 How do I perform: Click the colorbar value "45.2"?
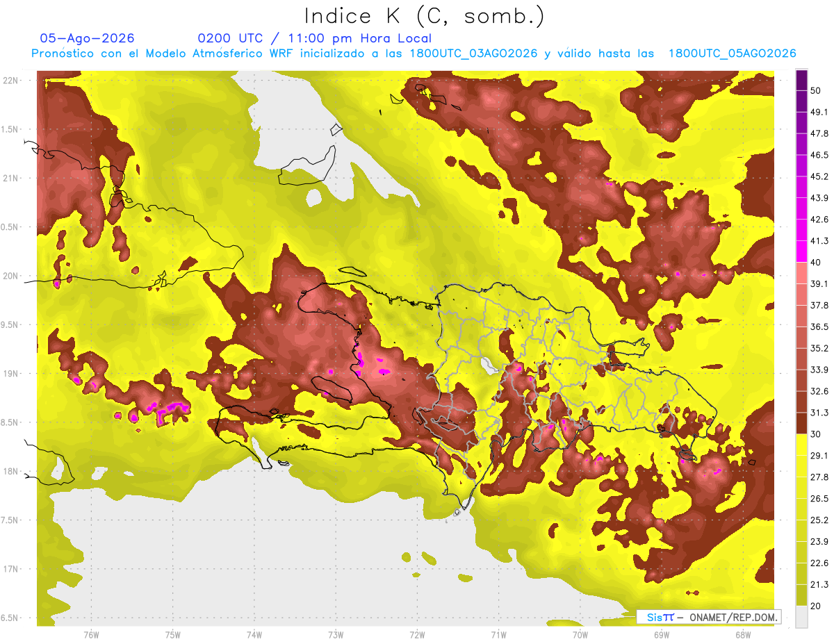pyautogui.click(x=819, y=176)
